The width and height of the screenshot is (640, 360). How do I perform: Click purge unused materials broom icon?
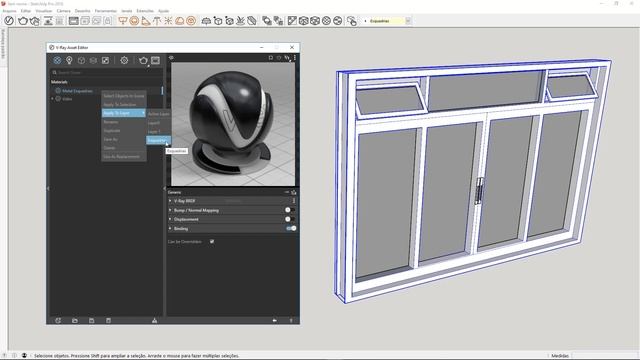click(x=154, y=320)
